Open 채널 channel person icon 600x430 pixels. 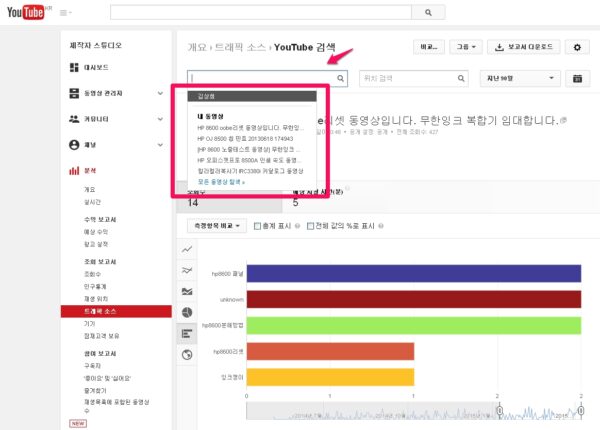(x=74, y=145)
